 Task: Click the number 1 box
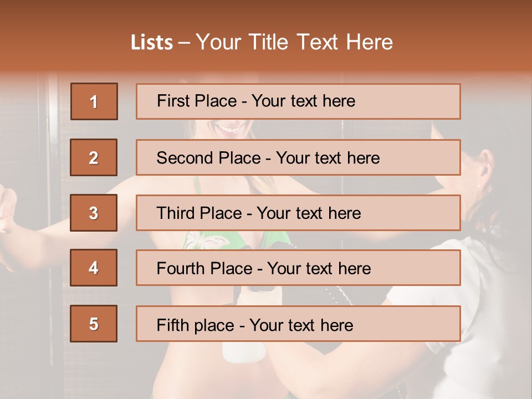pos(94,101)
